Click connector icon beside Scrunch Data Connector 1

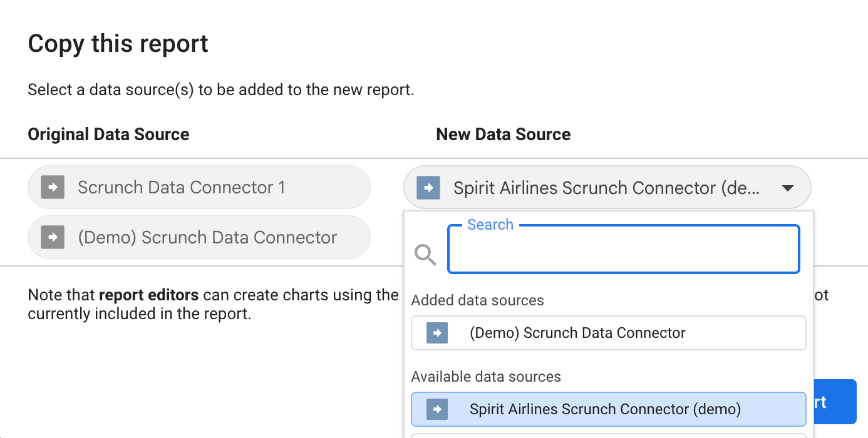pos(53,187)
